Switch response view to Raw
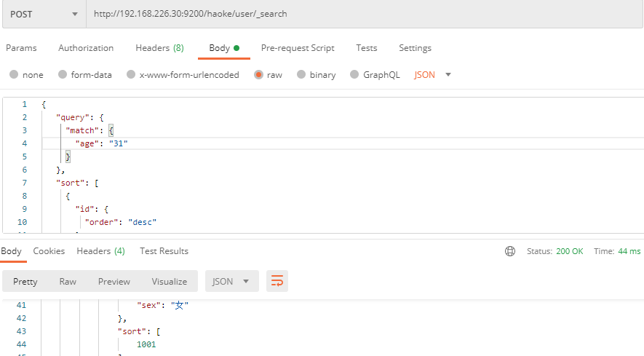Viewport: 644px width, 356px height. point(68,282)
